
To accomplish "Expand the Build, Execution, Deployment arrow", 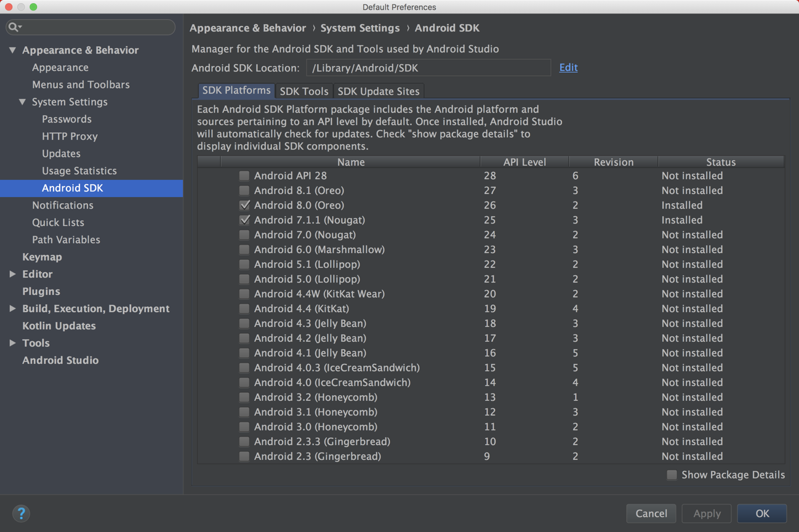I will pos(12,308).
